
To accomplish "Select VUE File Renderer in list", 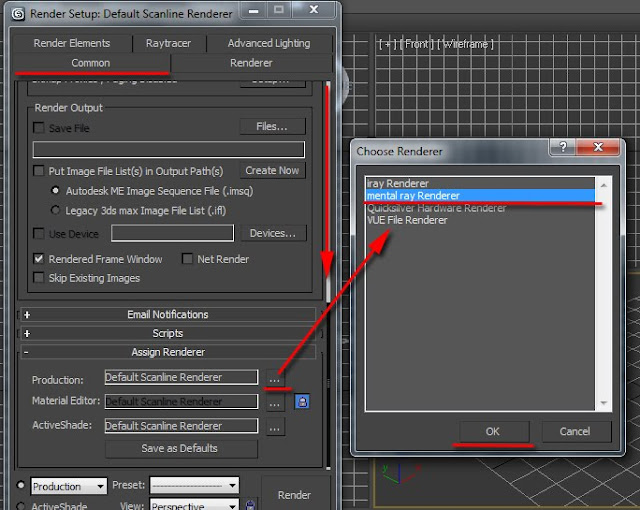I will point(480,220).
